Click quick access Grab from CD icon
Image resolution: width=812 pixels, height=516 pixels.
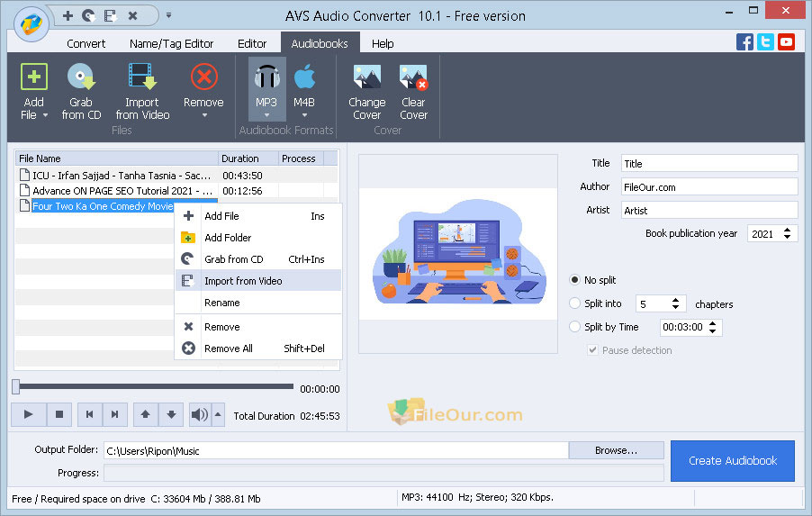coord(89,15)
